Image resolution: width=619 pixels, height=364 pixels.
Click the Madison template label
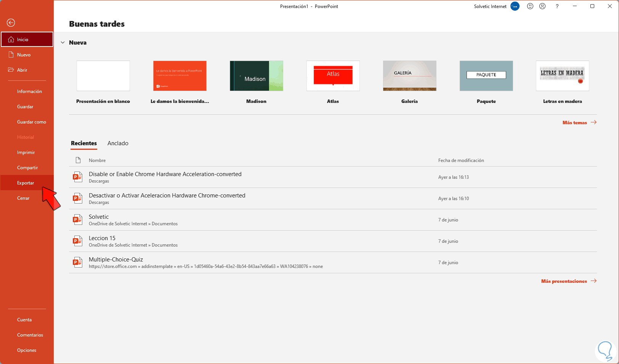[257, 101]
